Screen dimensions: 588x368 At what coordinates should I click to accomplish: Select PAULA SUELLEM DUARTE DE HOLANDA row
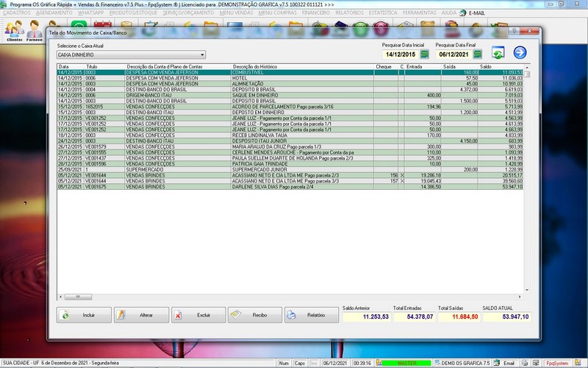click(290, 158)
